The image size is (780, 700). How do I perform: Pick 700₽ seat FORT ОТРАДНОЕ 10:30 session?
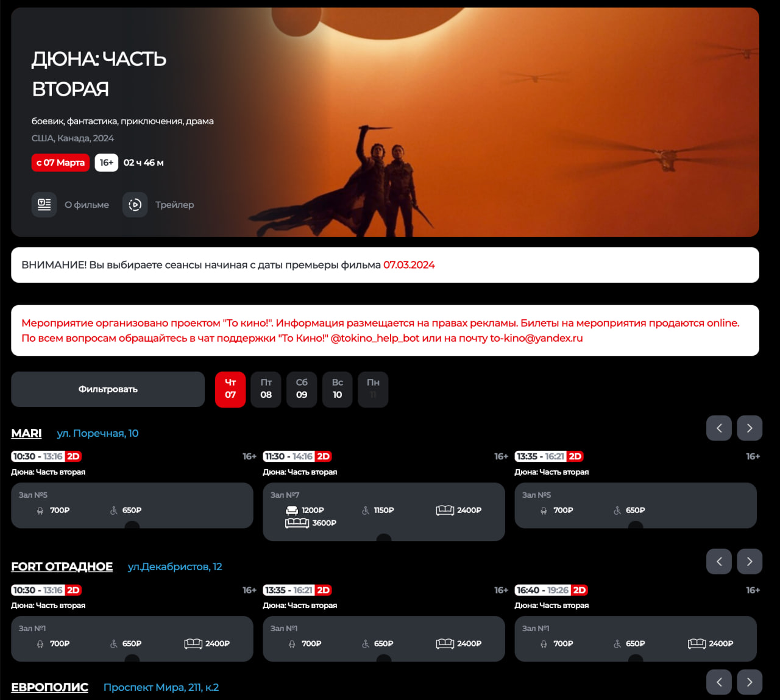[x=54, y=644]
